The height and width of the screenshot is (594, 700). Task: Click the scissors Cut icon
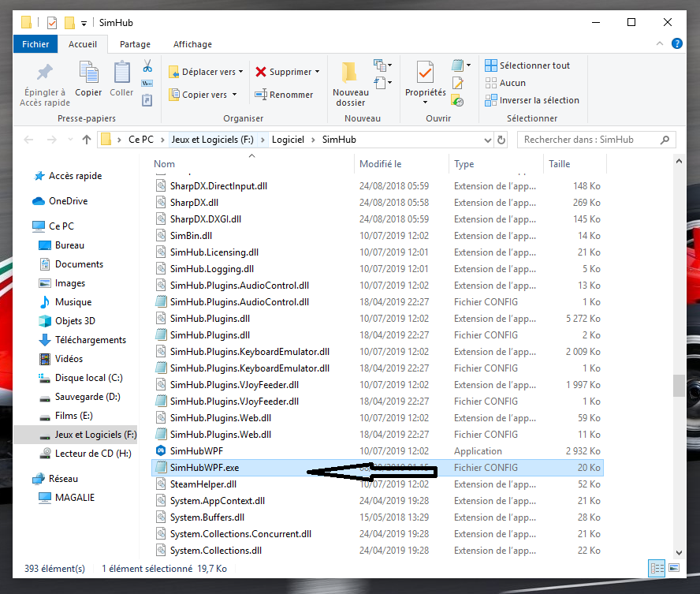(x=147, y=66)
